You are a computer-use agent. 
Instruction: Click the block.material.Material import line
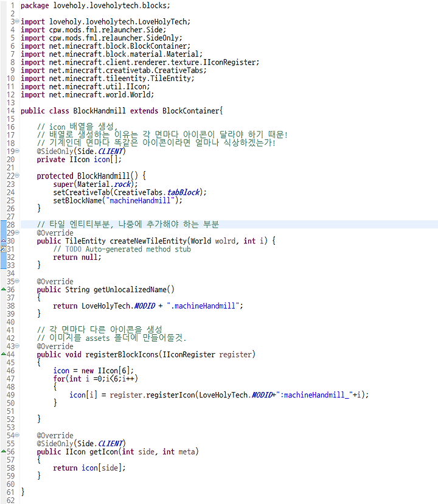(x=112, y=54)
